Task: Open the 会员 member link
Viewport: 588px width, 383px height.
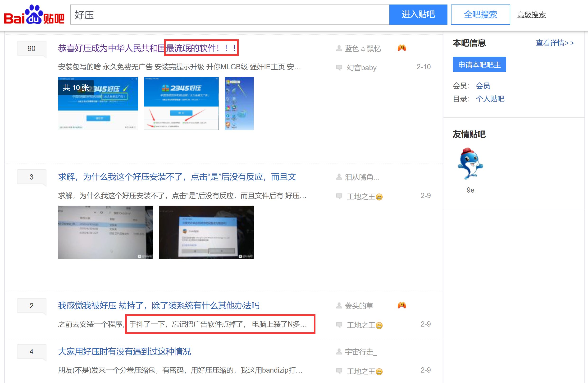Action: click(x=483, y=86)
